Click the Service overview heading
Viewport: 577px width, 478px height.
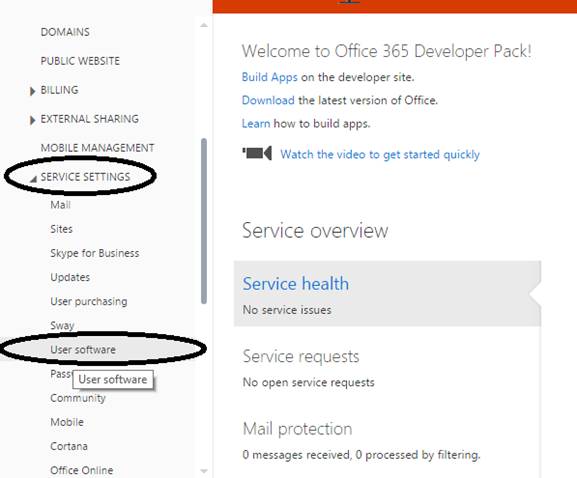315,231
